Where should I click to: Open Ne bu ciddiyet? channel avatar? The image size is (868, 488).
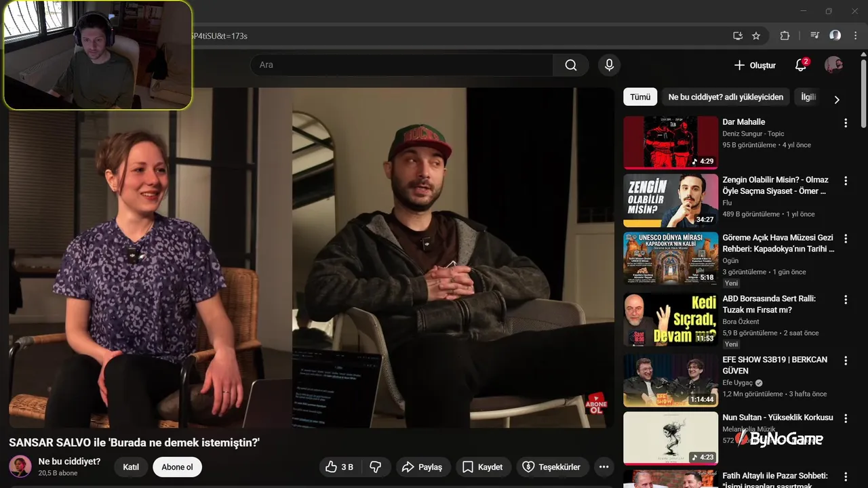tap(20, 466)
